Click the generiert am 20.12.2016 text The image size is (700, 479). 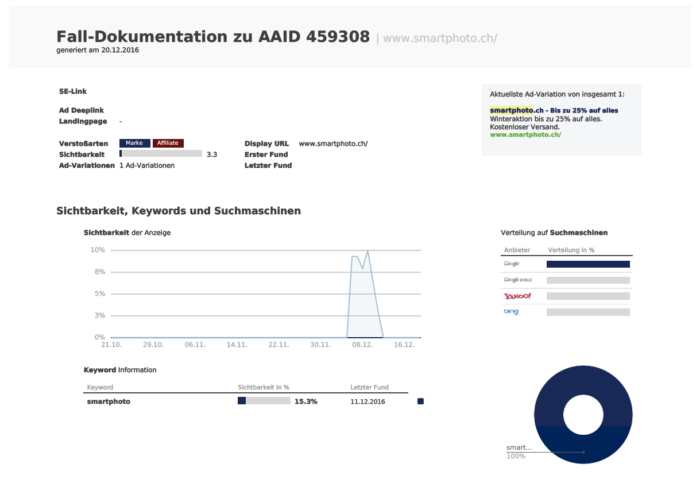[x=97, y=50]
